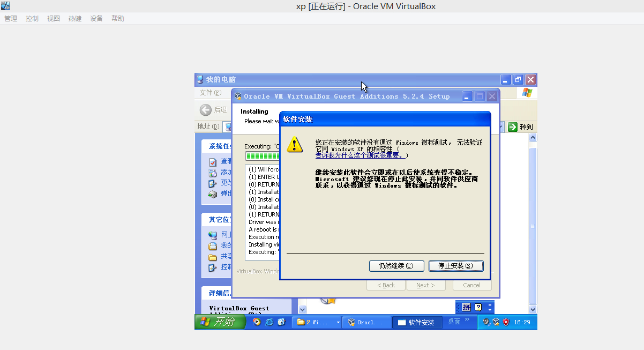Image resolution: width=644 pixels, height=350 pixels.
Task: Open the 控制 menu in VirtualBox menu bar
Action: point(32,18)
